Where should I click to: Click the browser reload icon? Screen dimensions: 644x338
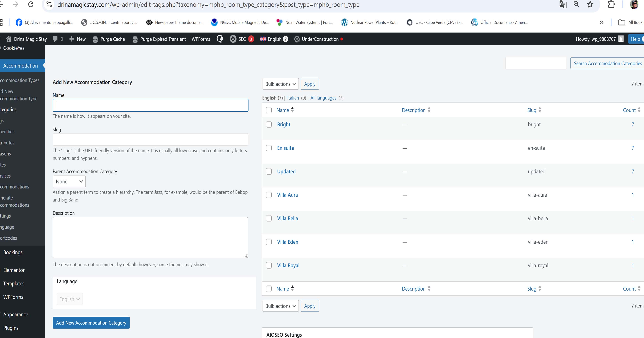(31, 4)
